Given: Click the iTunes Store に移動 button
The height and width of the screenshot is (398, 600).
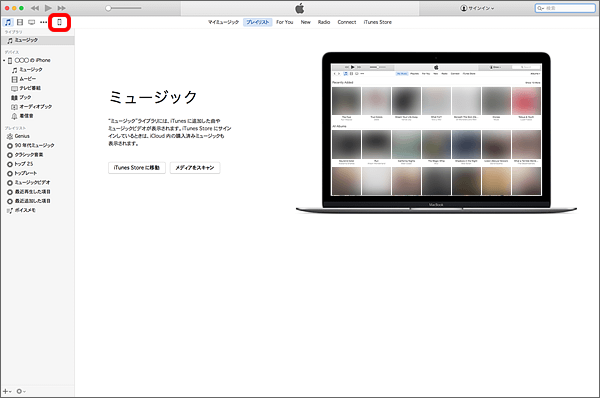Looking at the screenshot, I should pos(137,168).
